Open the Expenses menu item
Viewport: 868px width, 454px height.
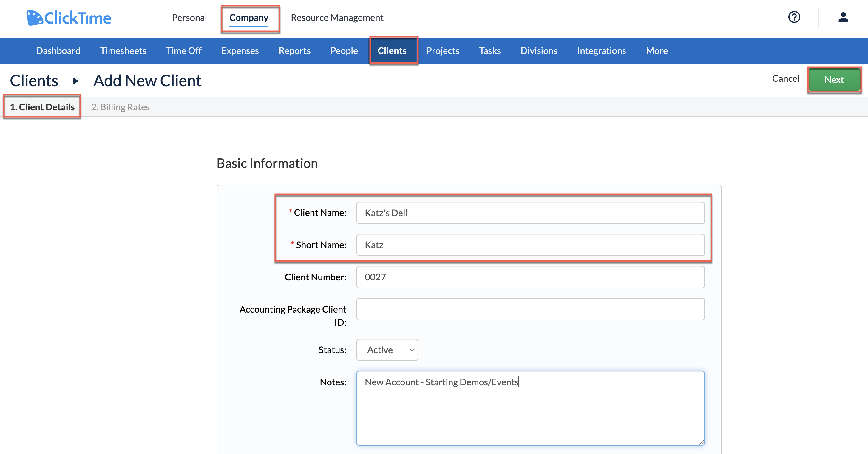[240, 51]
